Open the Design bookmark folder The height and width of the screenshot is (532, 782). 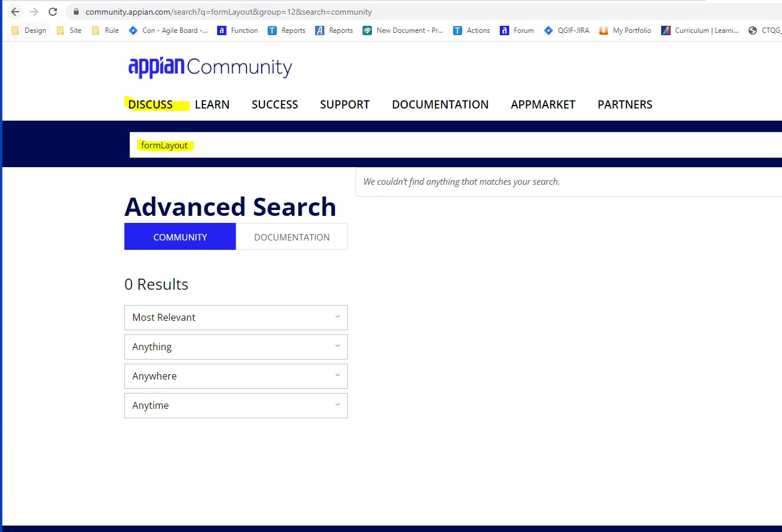(29, 31)
